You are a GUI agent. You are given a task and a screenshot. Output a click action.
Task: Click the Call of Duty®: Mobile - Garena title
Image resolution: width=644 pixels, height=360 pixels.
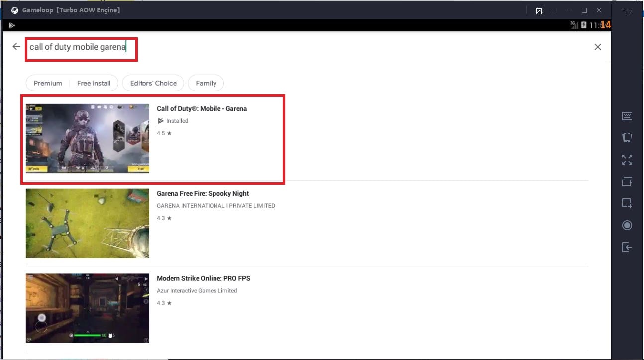[x=202, y=109]
